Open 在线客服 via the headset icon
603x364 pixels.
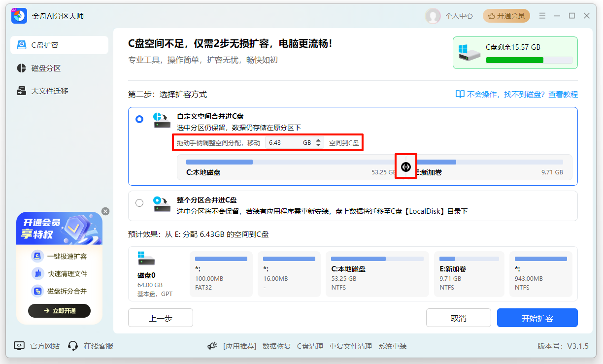72,346
